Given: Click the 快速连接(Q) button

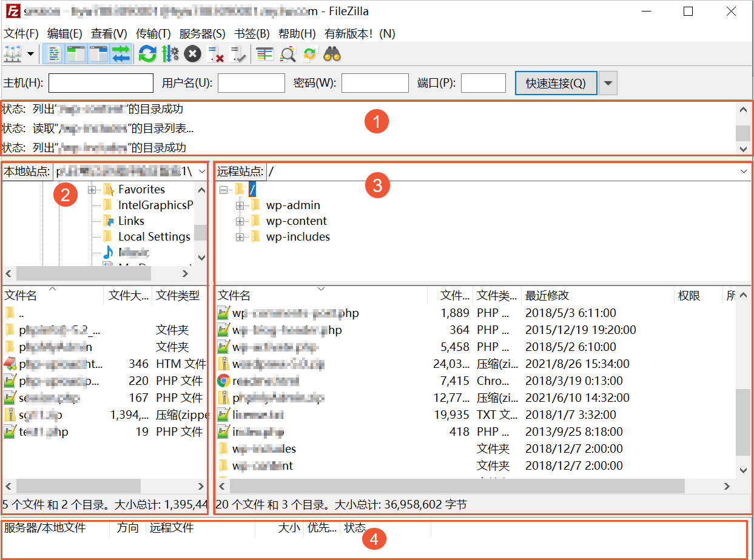Looking at the screenshot, I should pos(556,83).
